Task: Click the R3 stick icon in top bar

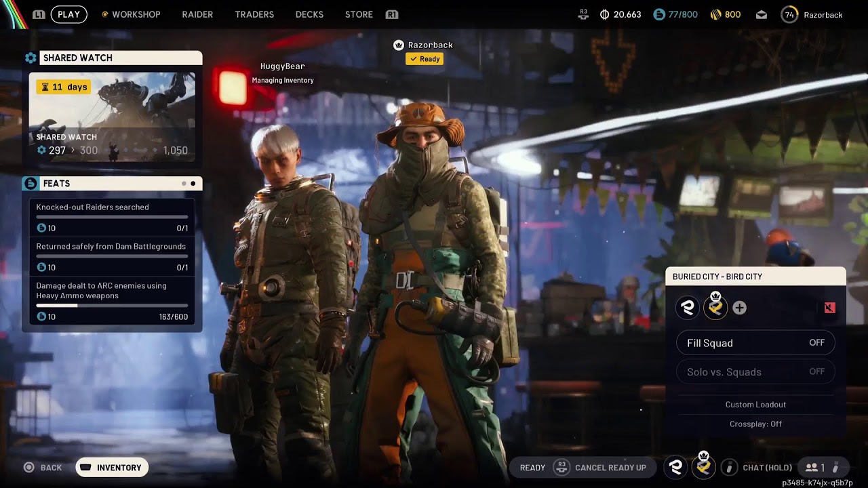Action: pos(583,14)
